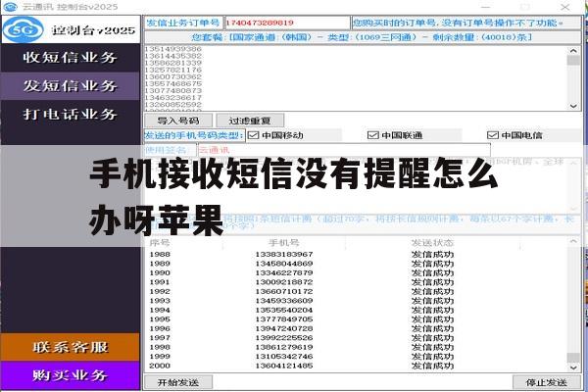Minimize the 云通讯 控制台 window
The height and width of the screenshot is (392, 588).
tap(486, 7)
